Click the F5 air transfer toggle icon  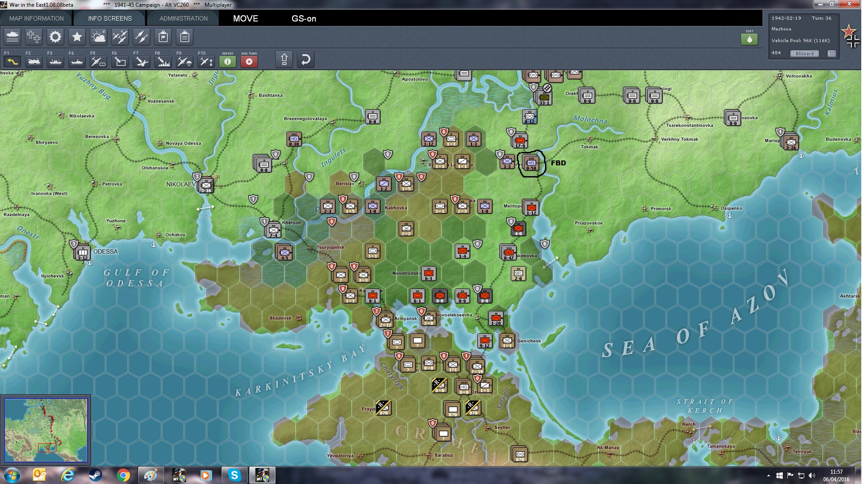click(99, 61)
